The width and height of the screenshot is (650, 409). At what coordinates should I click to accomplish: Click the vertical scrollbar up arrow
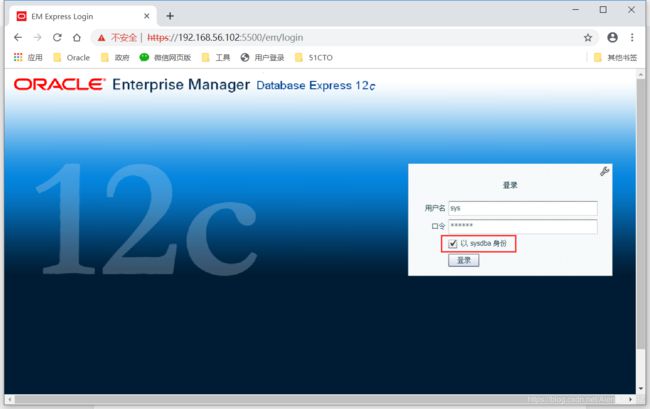pos(640,75)
